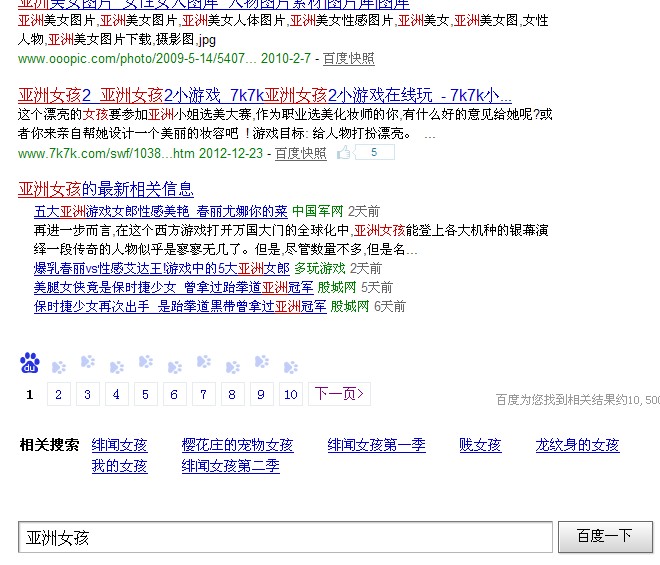Go to results page 9

pyautogui.click(x=261, y=394)
